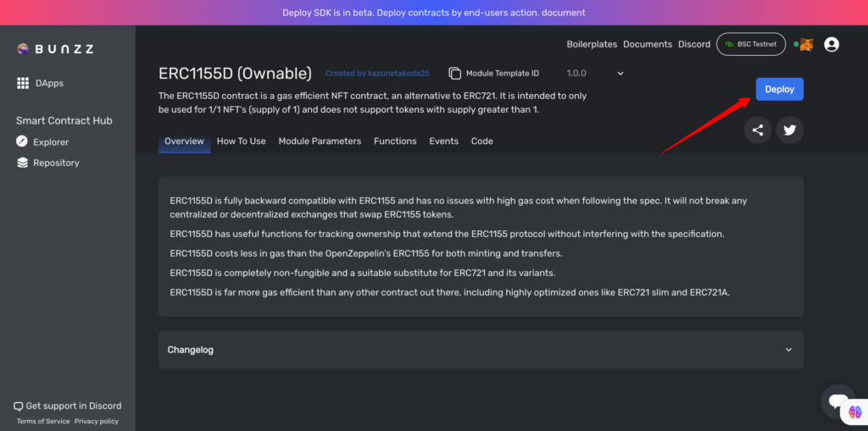Open the user account avatar
The height and width of the screenshot is (431, 868).
tap(832, 44)
